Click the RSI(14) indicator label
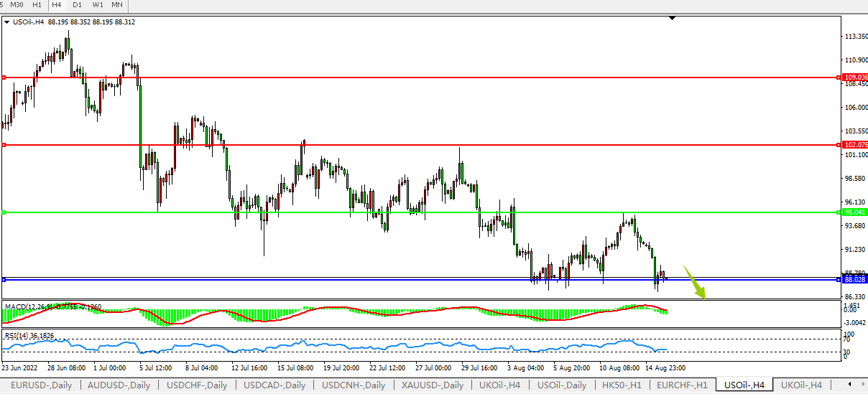This screenshot has width=868, height=394. tap(18, 335)
